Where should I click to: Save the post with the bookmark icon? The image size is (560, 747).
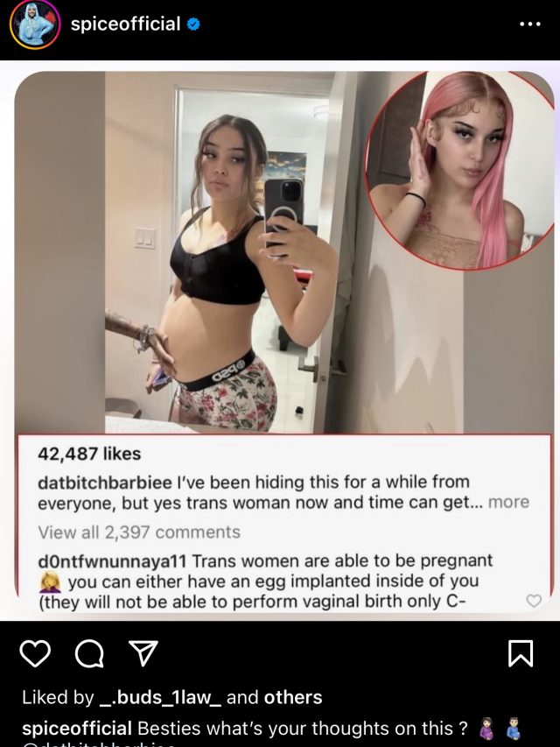(x=521, y=653)
